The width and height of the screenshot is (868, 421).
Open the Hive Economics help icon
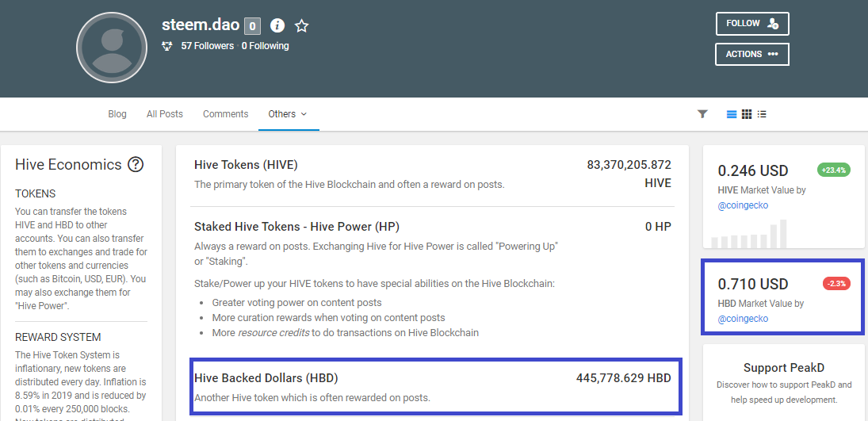(x=136, y=165)
